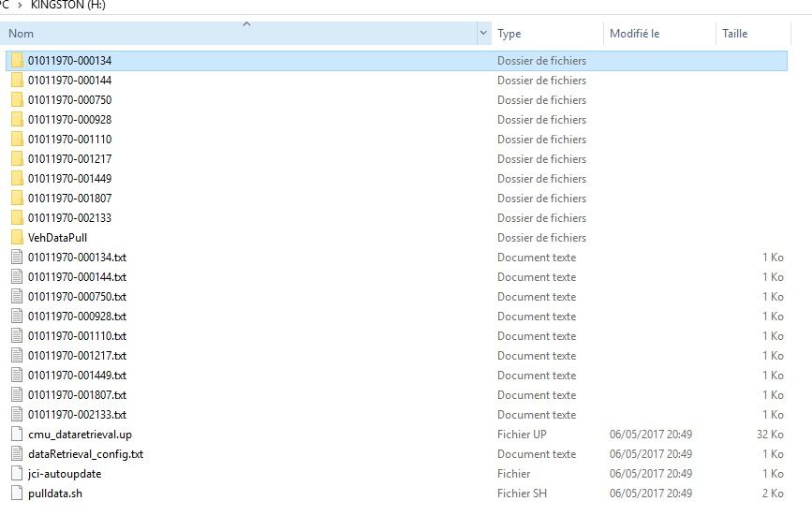Sort by the Type column header
812x516 pixels.
click(x=547, y=33)
